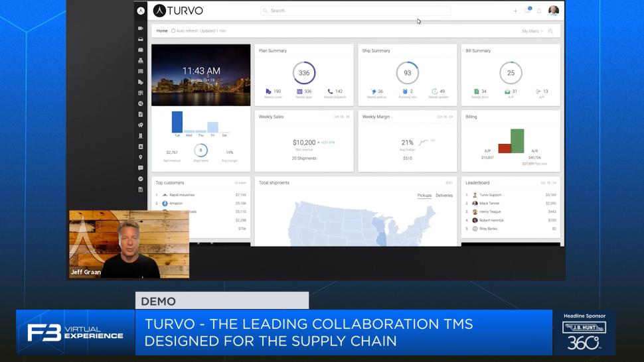This screenshot has width=644, height=362.
Task: Open the contact card sidebar icon
Action: (141, 147)
